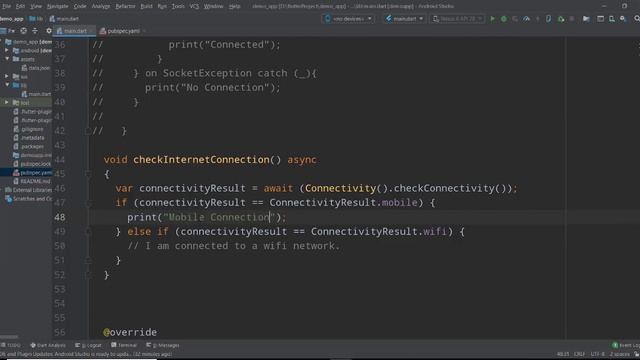Open the Navigate menu
Image resolution: width=640 pixels, height=360 pixels.
(x=58, y=6)
